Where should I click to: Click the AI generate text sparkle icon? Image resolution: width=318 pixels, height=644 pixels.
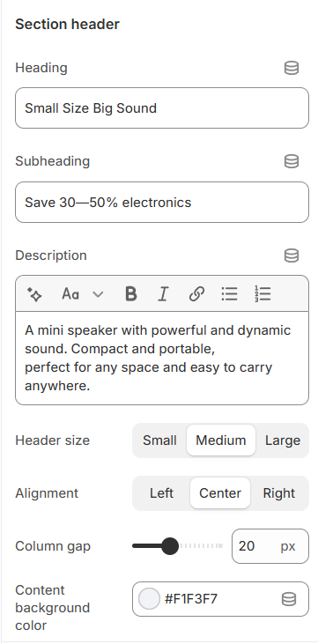[x=34, y=294]
